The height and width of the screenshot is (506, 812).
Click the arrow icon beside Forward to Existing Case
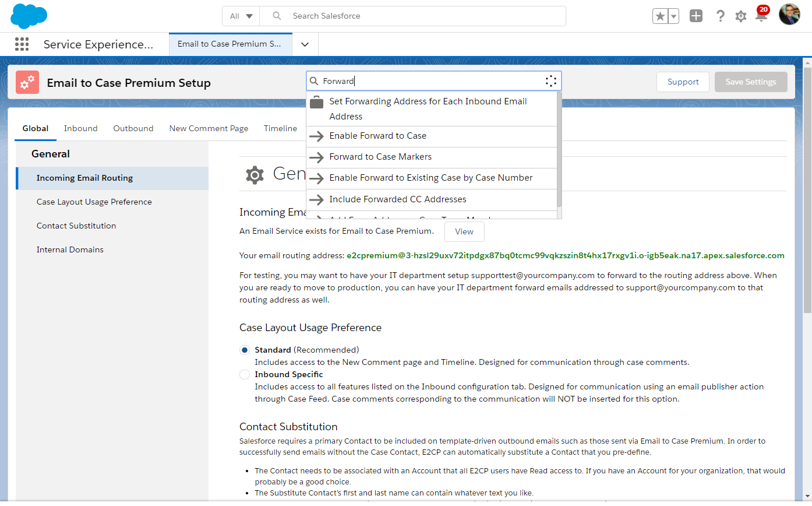click(316, 178)
